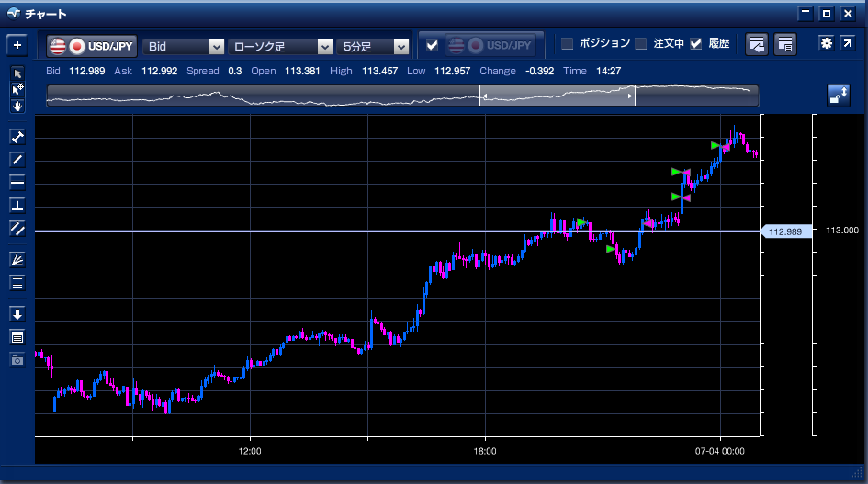Click the pop-out arrow icon
This screenshot has height=484, width=868.
848,43
